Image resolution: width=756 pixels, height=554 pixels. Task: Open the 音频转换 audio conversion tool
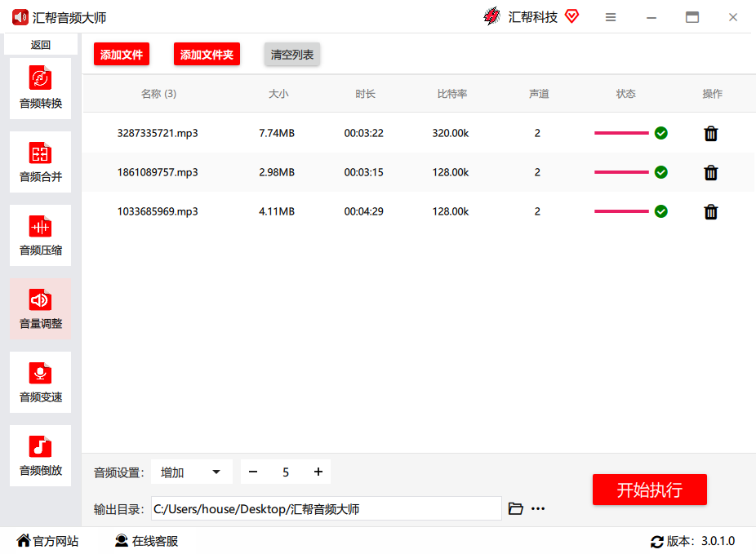tap(40, 88)
